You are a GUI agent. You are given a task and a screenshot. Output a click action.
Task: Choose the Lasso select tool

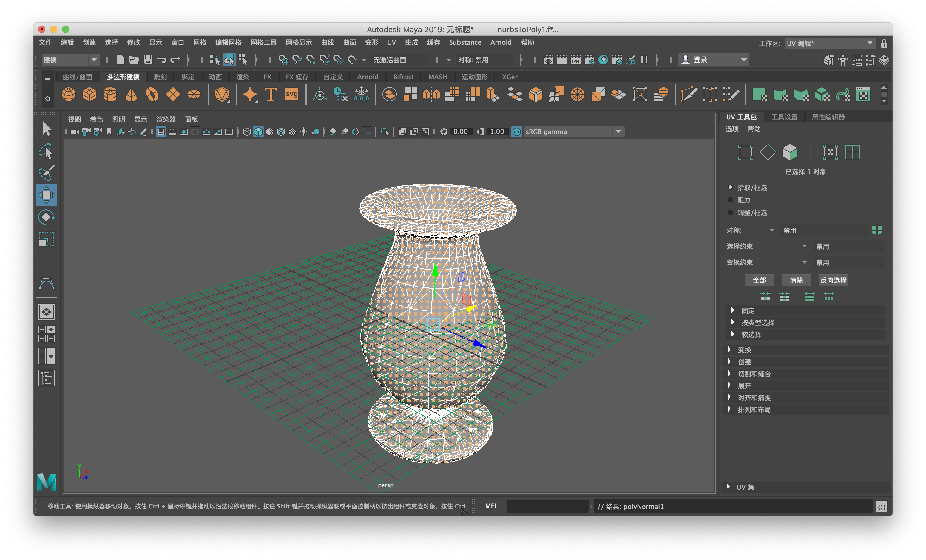pyautogui.click(x=47, y=151)
